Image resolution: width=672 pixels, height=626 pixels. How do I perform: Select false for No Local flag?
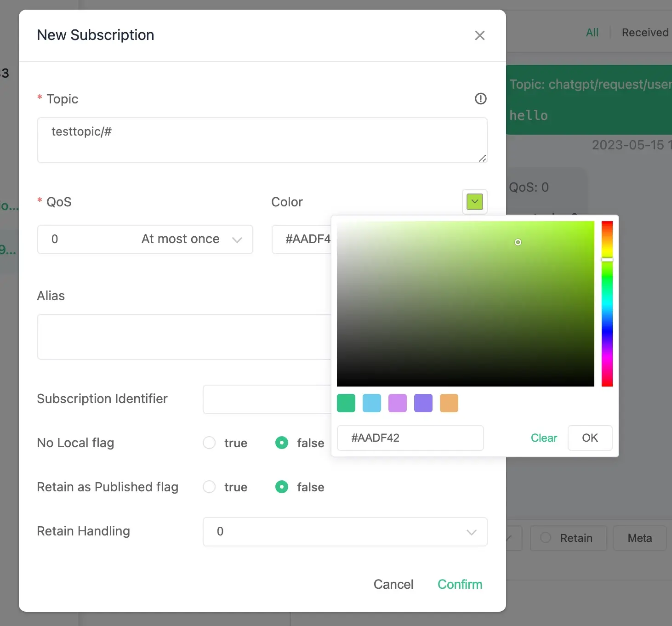[282, 443]
